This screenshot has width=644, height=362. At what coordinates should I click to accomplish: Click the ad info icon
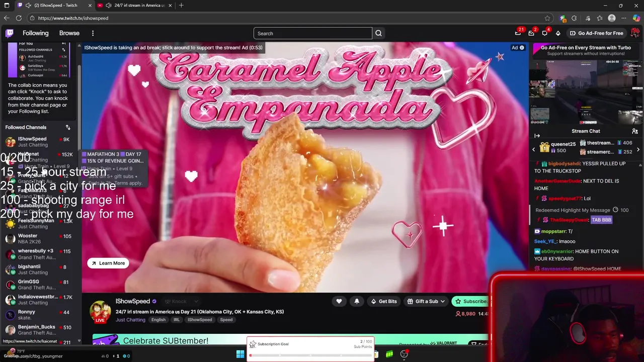click(x=522, y=48)
